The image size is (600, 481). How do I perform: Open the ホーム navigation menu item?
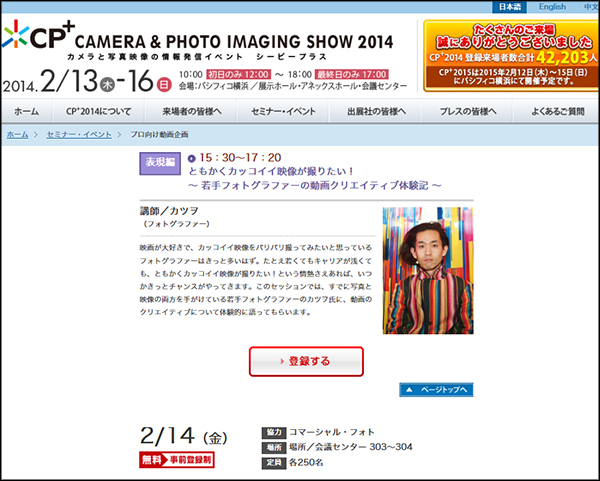27,111
